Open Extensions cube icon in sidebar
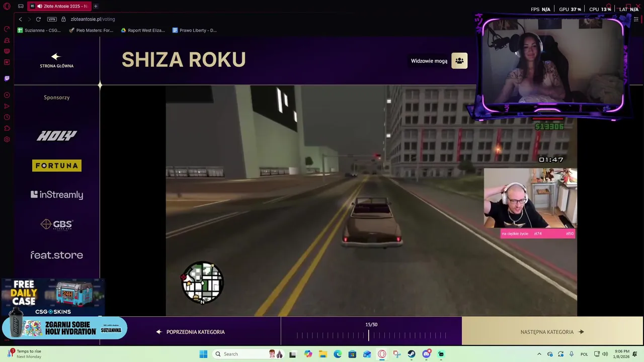 [x=7, y=128]
